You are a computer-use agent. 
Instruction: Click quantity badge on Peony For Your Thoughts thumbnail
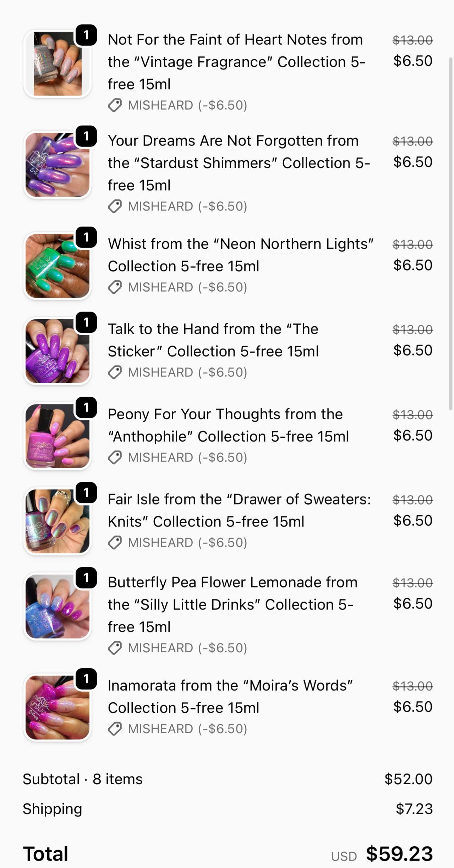pyautogui.click(x=86, y=408)
